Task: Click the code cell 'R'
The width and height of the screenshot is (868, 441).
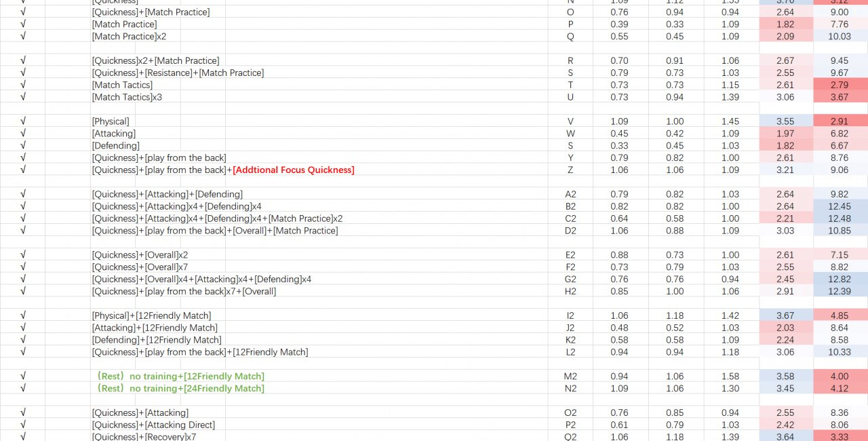Action: (570, 60)
